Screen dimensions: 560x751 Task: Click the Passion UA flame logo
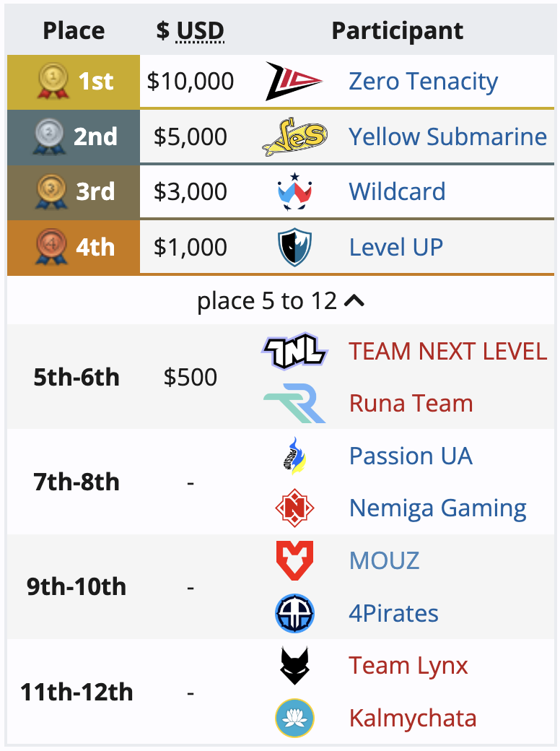(295, 456)
